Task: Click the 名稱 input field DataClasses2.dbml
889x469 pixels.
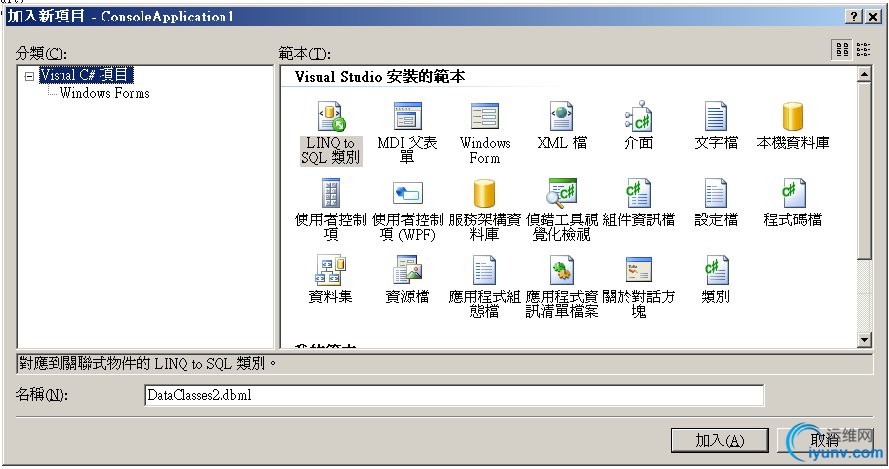Action: click(x=454, y=395)
